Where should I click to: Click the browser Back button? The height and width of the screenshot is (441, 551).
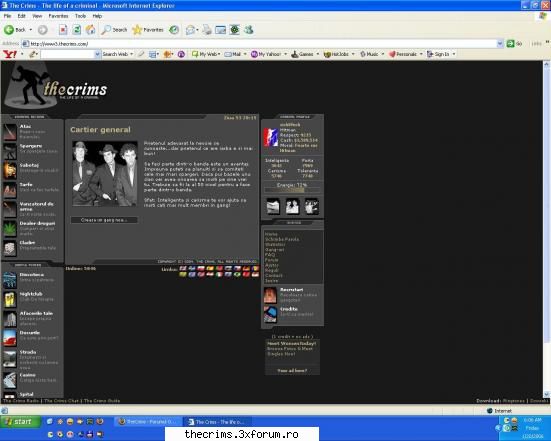click(15, 30)
